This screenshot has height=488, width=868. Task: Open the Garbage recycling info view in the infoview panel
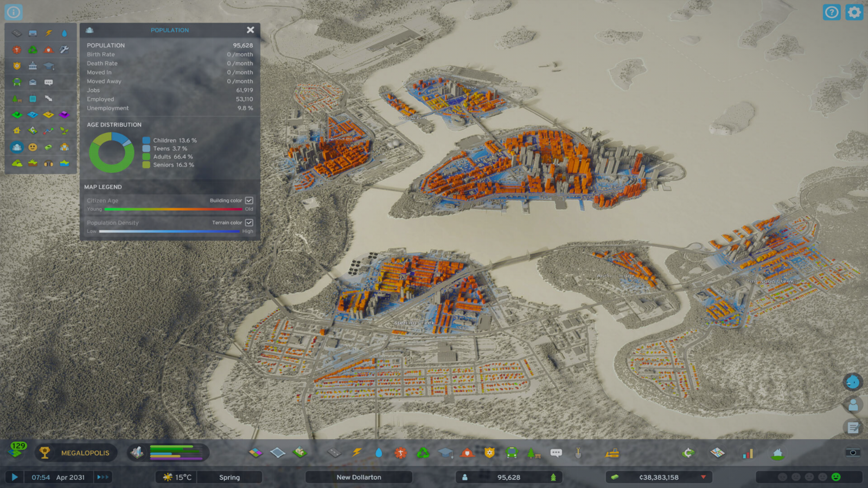(33, 49)
